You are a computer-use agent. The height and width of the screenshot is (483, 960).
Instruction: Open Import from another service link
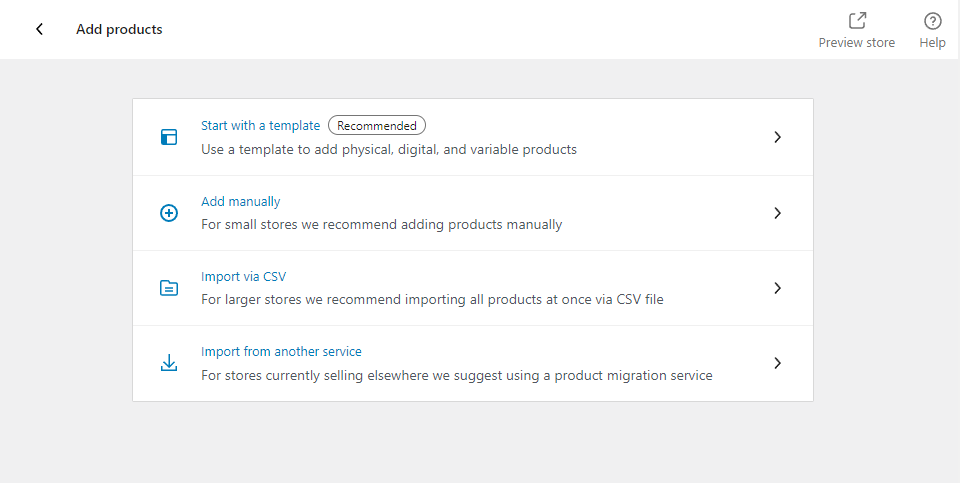(281, 352)
